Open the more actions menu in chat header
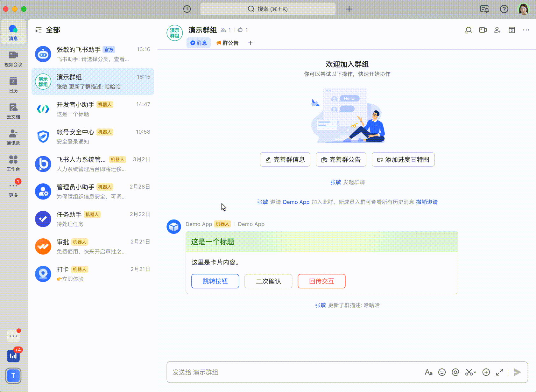The width and height of the screenshot is (536, 392). point(526,30)
